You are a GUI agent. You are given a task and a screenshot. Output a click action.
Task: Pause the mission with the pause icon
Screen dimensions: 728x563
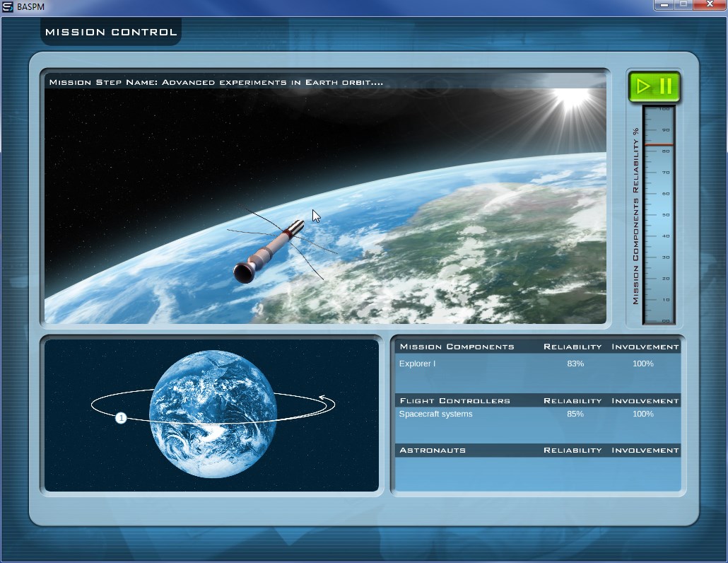pos(666,86)
